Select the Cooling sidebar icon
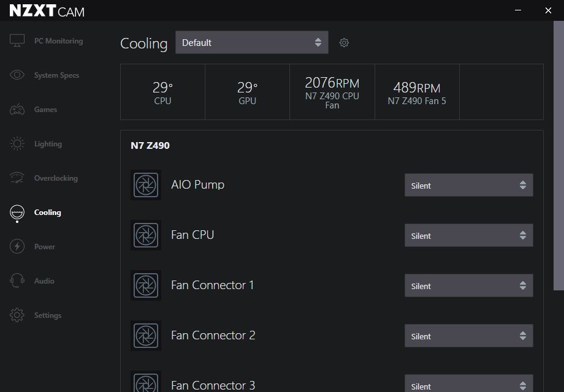 (17, 213)
